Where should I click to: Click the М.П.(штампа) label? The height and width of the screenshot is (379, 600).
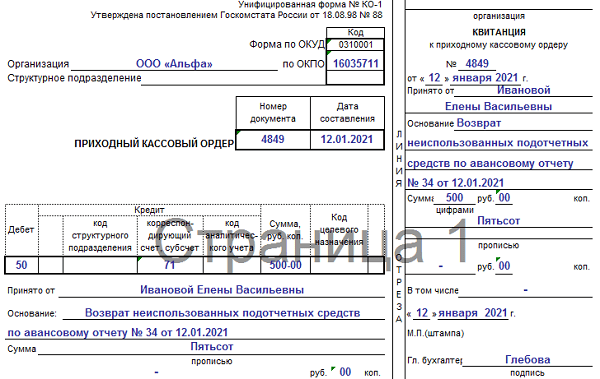point(435,333)
